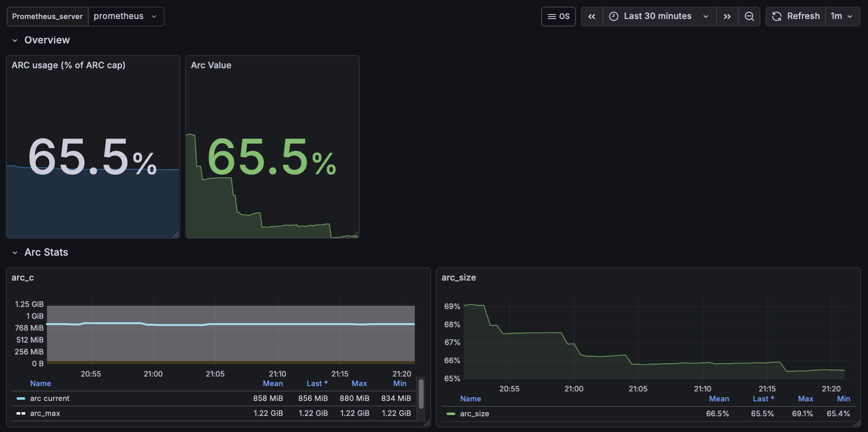
Task: Open the prometheus datasource dropdown
Action: coord(126,16)
